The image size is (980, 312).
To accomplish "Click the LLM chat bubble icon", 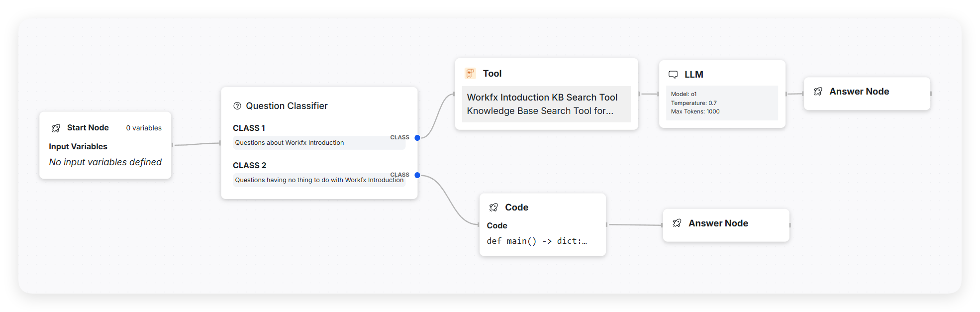I will tap(673, 75).
